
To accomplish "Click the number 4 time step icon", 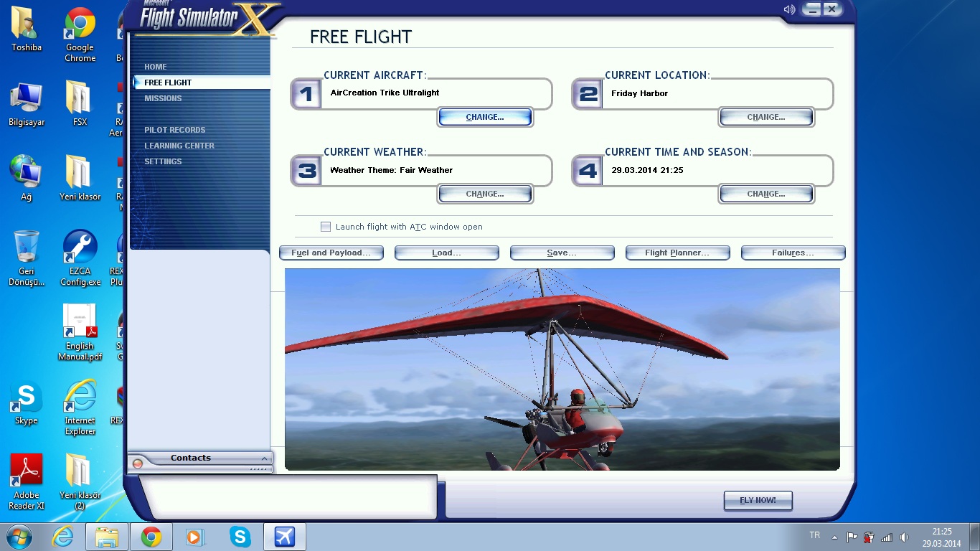I will coord(588,171).
